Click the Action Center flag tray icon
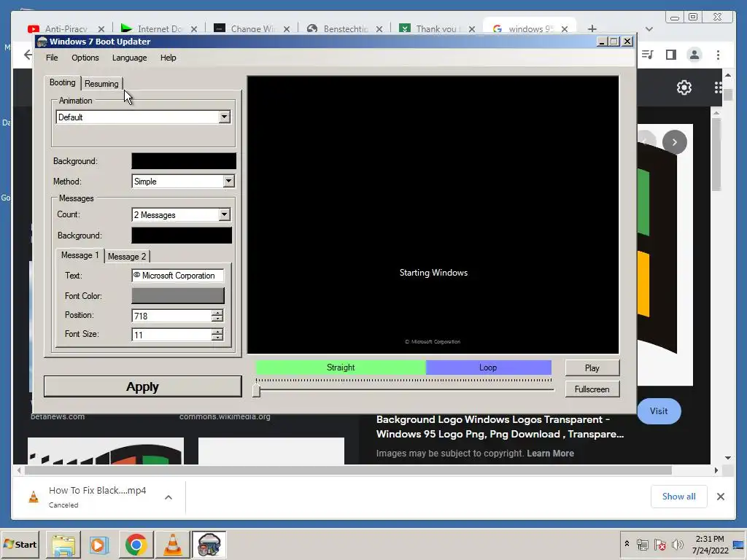The height and width of the screenshot is (560, 747). point(659,544)
